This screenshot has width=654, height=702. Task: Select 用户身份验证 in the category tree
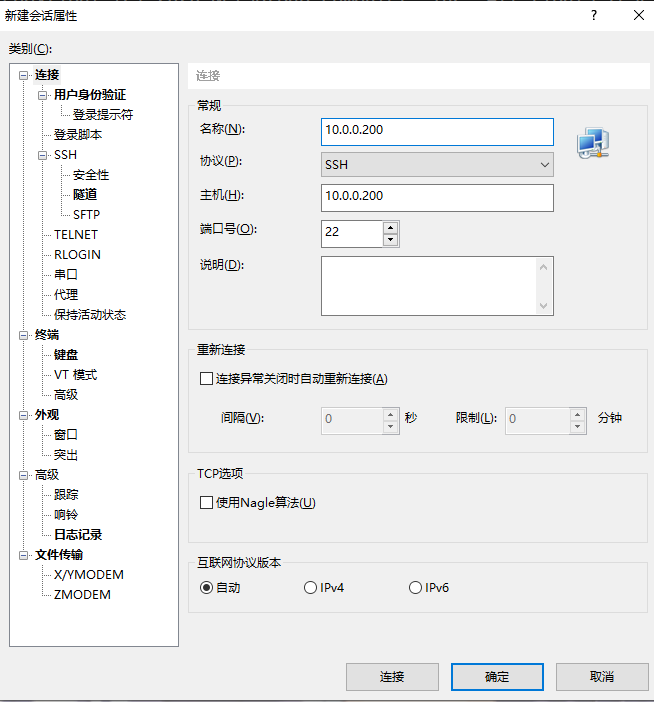pos(90,94)
